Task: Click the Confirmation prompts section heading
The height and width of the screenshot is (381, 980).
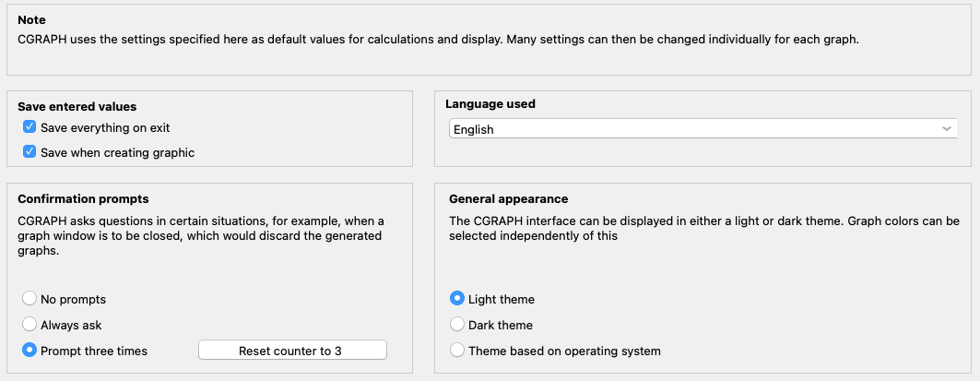Action: pos(83,198)
